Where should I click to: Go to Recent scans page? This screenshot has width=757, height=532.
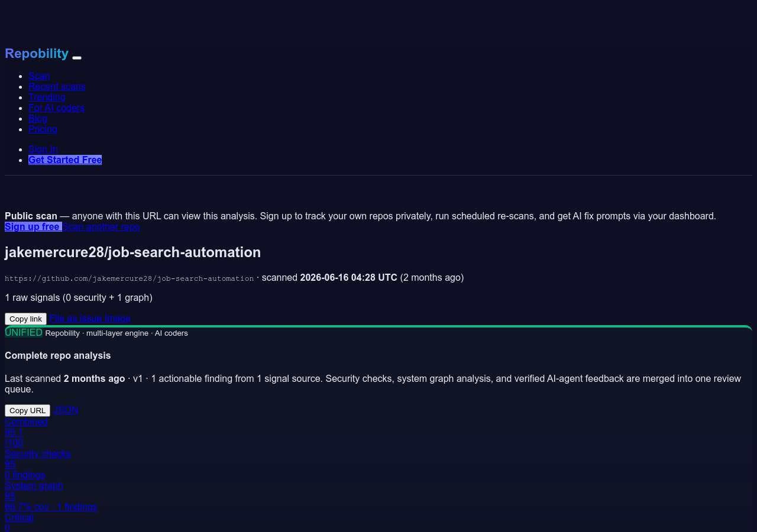coord(57,86)
